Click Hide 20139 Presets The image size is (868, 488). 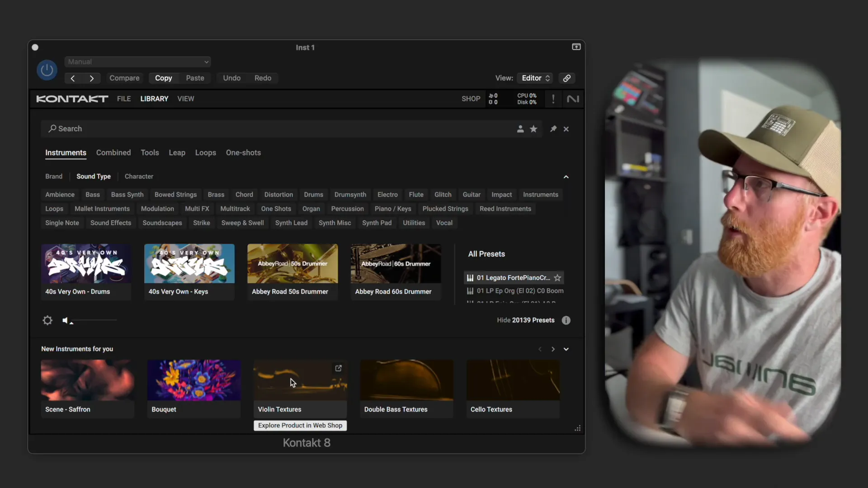525,320
